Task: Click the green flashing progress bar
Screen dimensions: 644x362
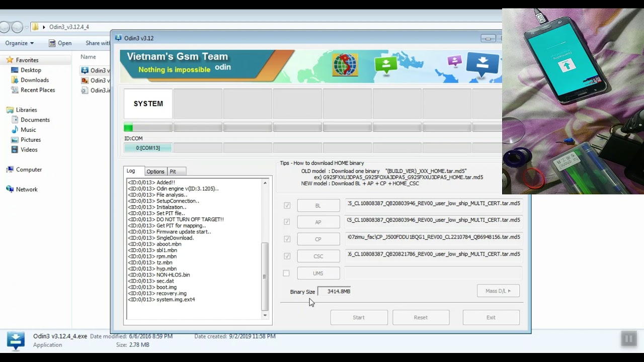Action: [x=148, y=127]
